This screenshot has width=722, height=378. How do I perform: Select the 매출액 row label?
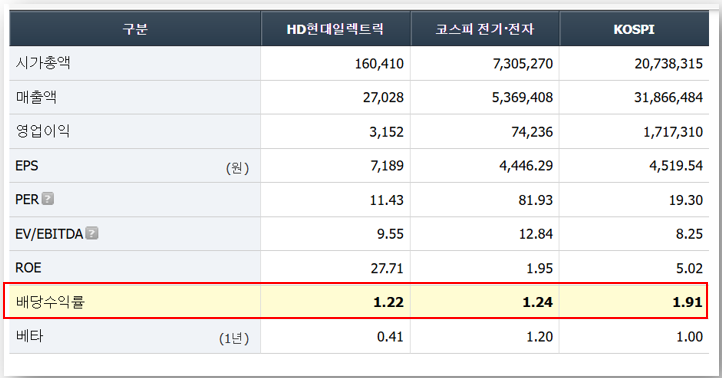click(36, 97)
